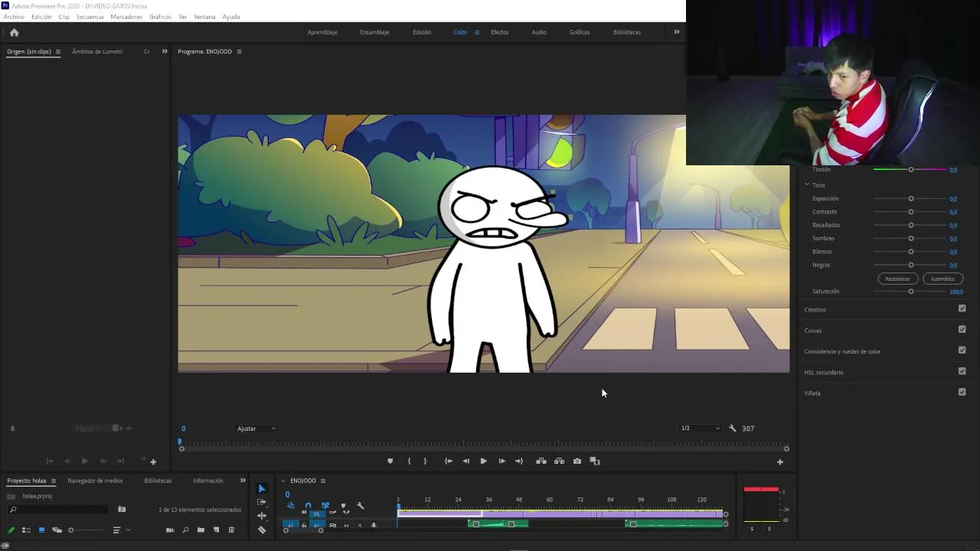Image resolution: width=980 pixels, height=551 pixels.
Task: Open the Secuencia menu
Action: click(90, 17)
